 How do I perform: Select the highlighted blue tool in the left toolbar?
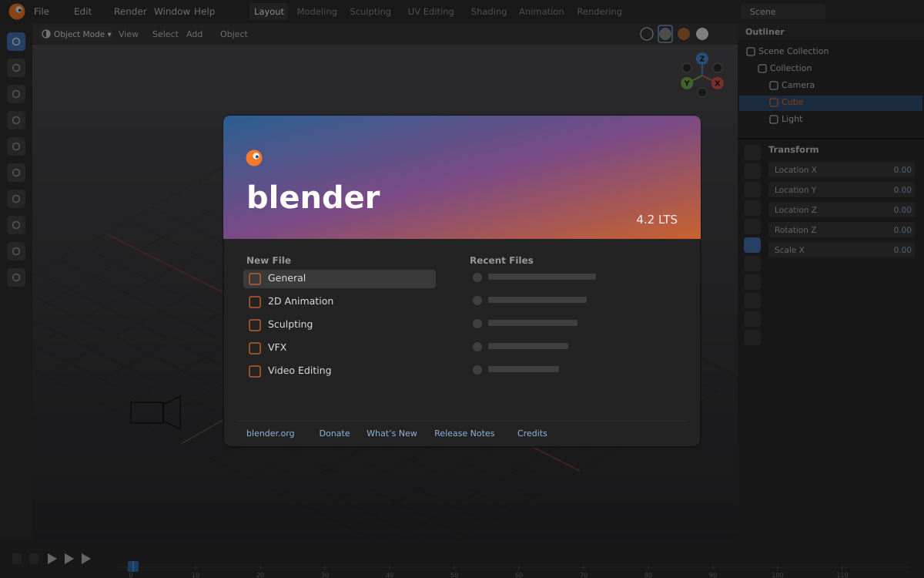pos(16,42)
